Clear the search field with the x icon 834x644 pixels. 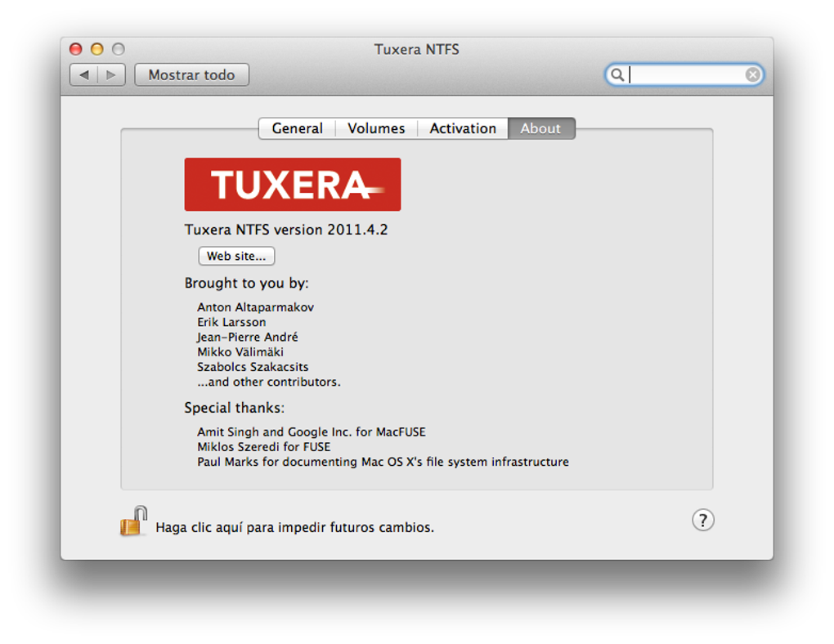(752, 75)
